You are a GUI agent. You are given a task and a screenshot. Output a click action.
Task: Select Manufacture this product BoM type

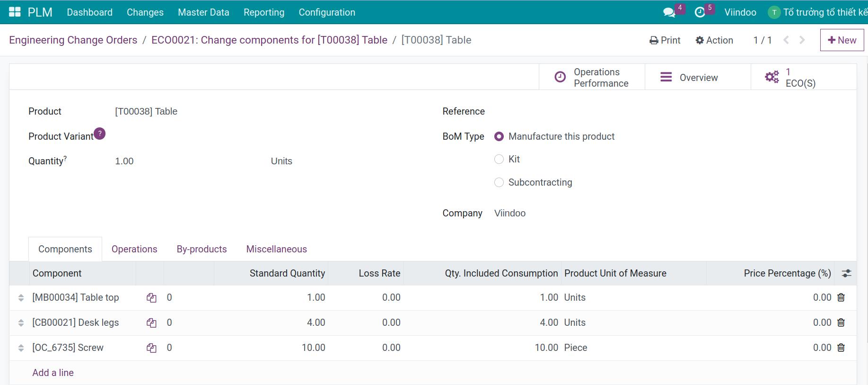[499, 136]
